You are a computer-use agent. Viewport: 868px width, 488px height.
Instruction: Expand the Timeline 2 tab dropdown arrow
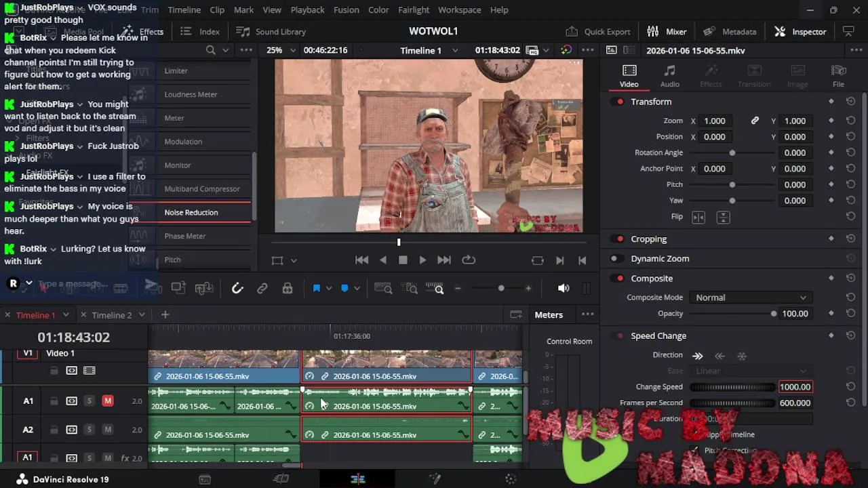(142, 315)
